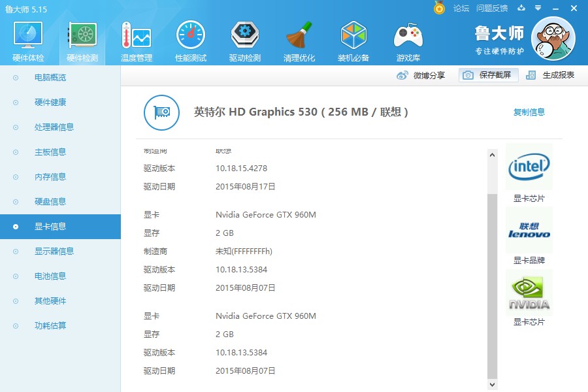Open 论坛 forum link
The height and width of the screenshot is (392, 588).
pyautogui.click(x=461, y=8)
